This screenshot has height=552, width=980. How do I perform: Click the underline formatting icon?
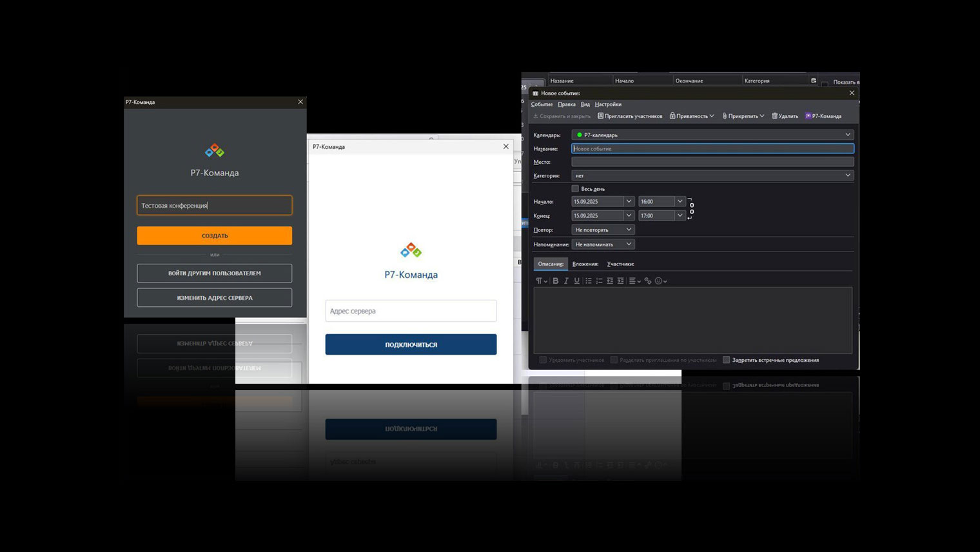[x=576, y=281]
